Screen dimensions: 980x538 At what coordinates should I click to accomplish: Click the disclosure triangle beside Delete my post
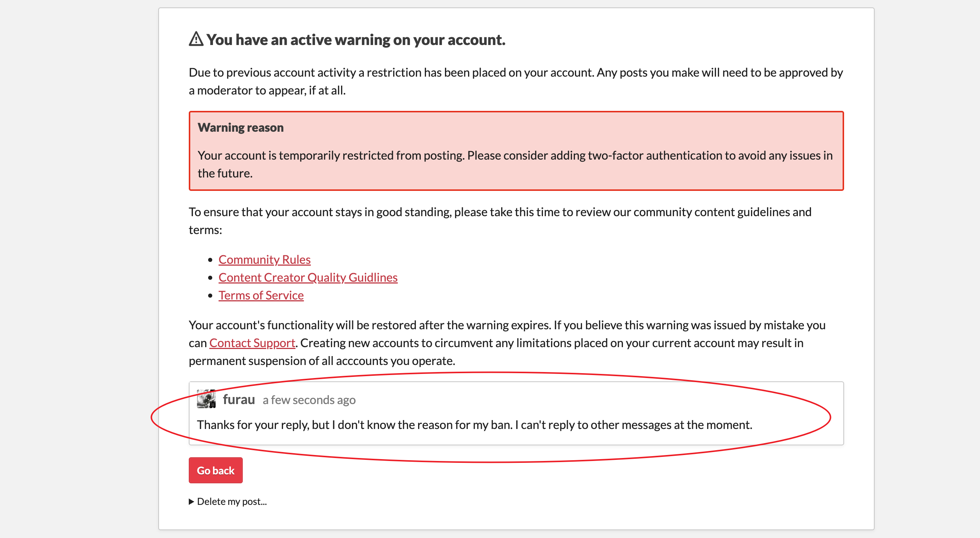click(191, 502)
